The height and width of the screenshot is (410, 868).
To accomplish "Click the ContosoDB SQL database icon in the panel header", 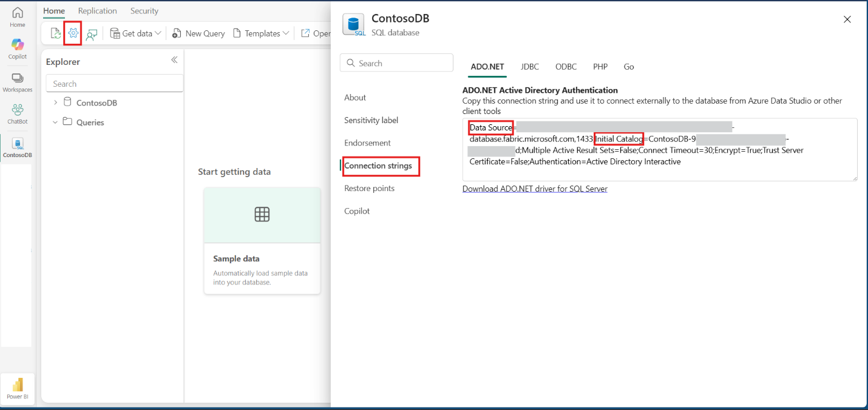I will 353,25.
